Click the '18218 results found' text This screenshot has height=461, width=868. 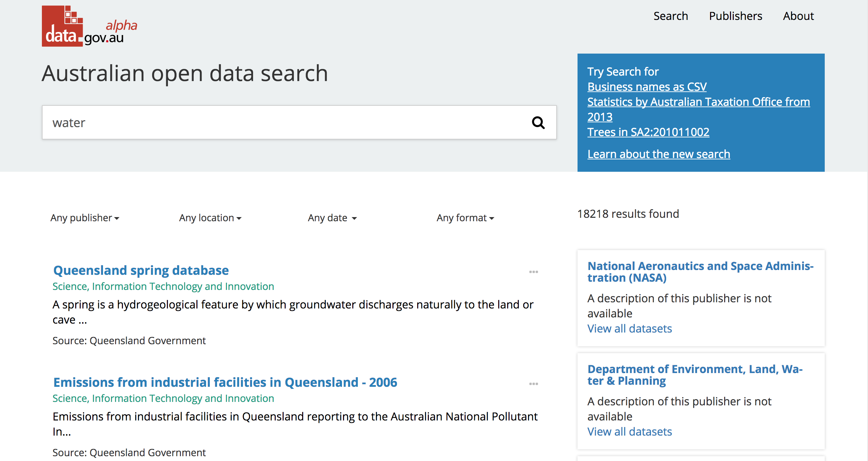pos(628,214)
